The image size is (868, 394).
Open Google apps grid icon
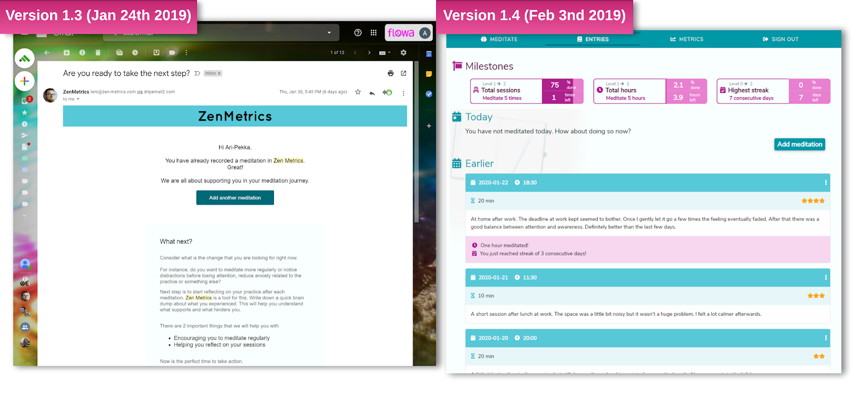click(x=374, y=33)
